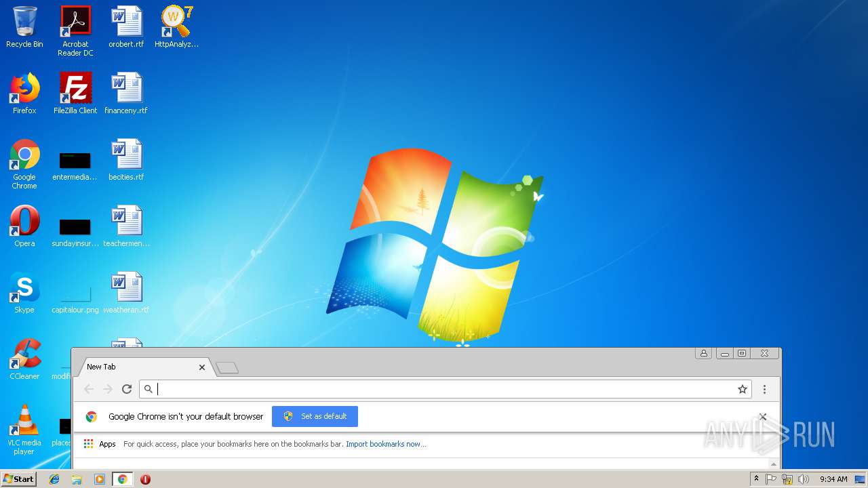This screenshot has width=868, height=488.
Task: Click Chrome's Forward navigation arrow
Action: [x=108, y=389]
